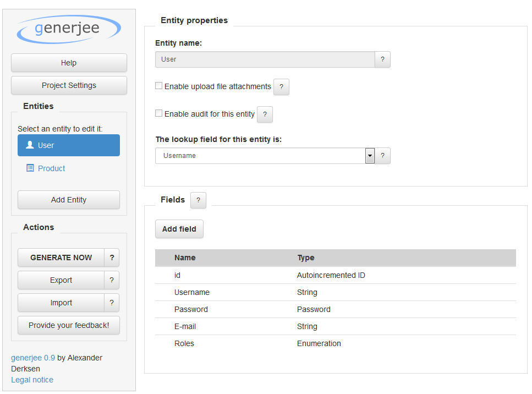Expand the lookup field dropdown arrow
The height and width of the screenshot is (394, 532).
point(370,156)
